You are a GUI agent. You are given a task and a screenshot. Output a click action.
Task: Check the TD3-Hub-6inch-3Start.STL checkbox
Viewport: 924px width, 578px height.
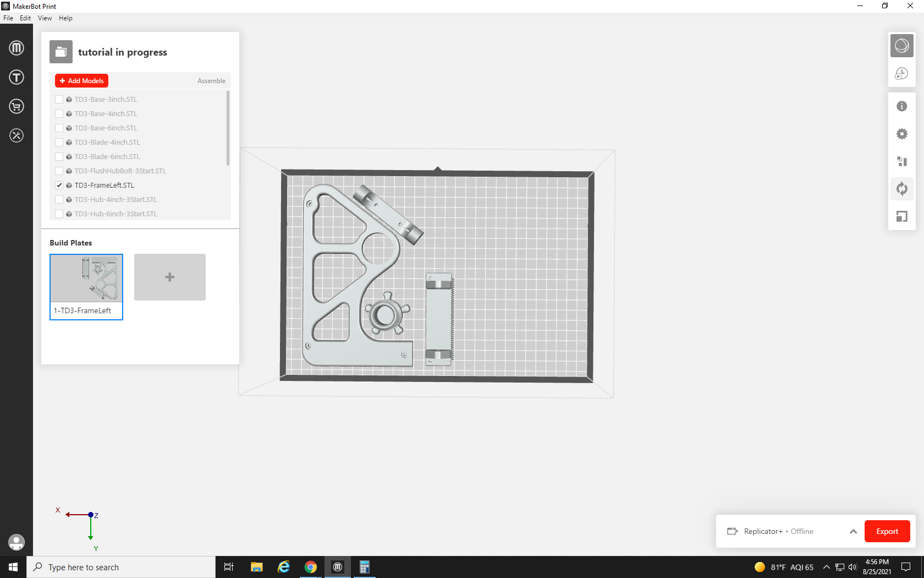(59, 214)
